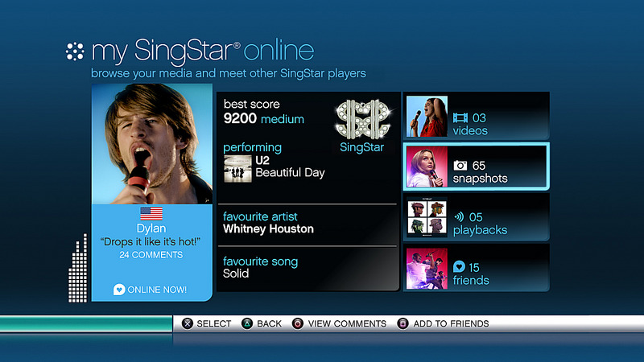Open the friends tile

pyautogui.click(x=477, y=268)
